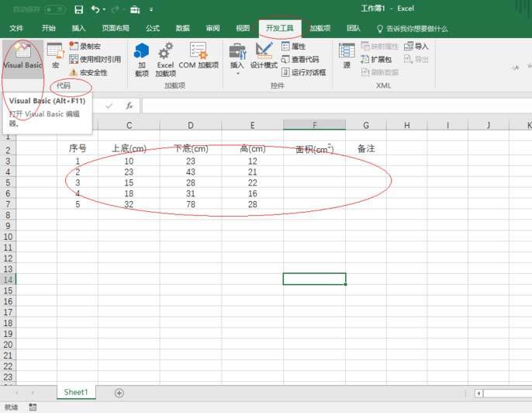
Task: Open 宏安全性 macro security settings
Action: pyautogui.click(x=88, y=72)
